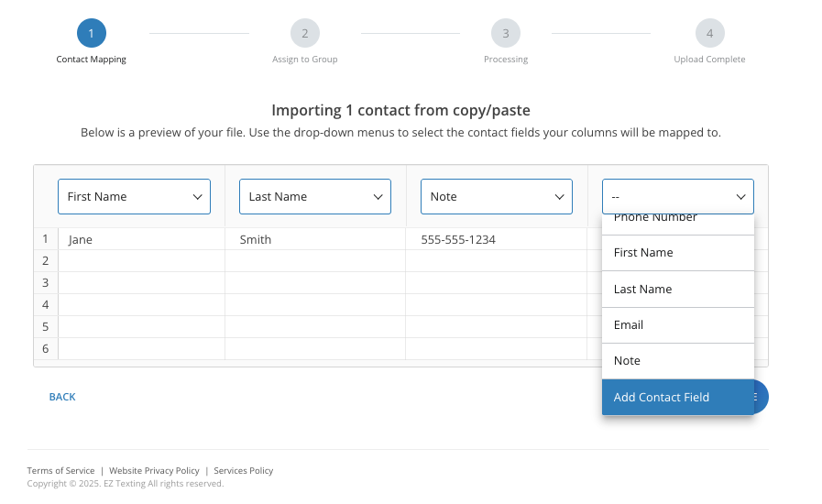Click the chevron arrow of the Last Name dropdown
Screen dimensions: 822x504
coord(378,197)
